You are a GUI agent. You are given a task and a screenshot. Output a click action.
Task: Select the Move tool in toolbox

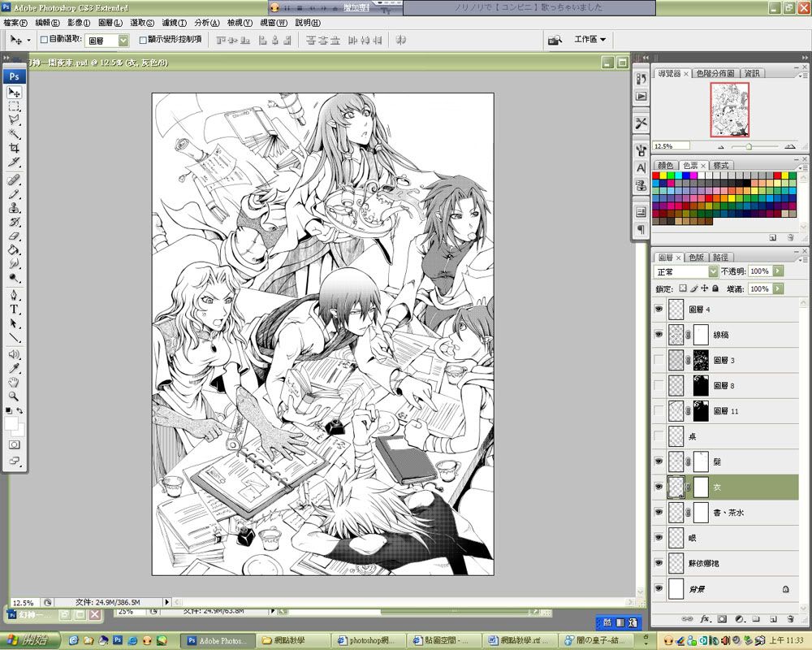coord(14,93)
